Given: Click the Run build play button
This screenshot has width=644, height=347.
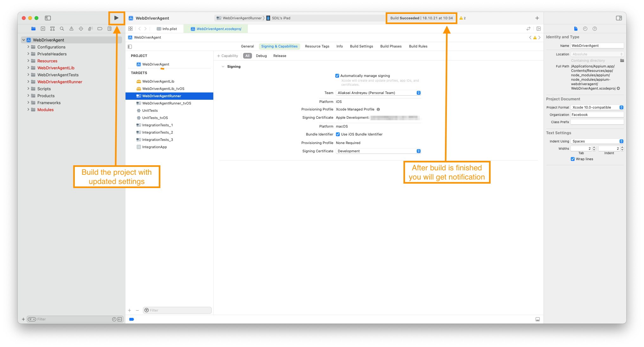Looking at the screenshot, I should [x=116, y=18].
